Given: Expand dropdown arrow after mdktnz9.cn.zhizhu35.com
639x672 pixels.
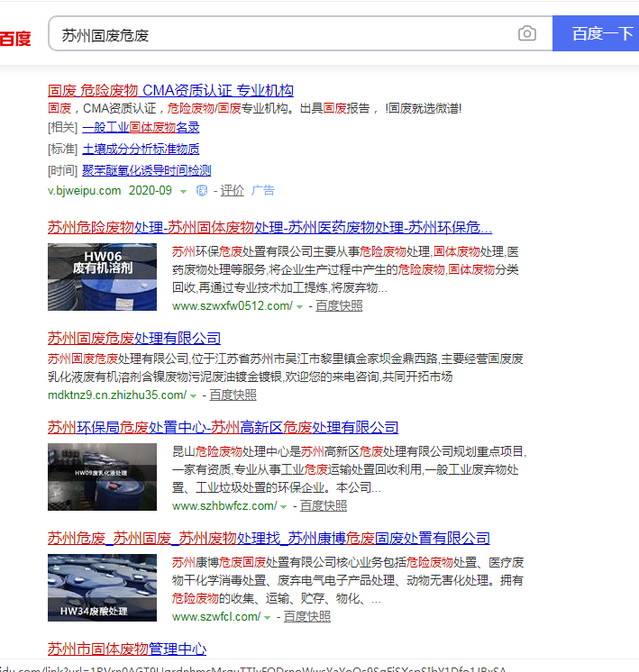Looking at the screenshot, I should pos(193,396).
